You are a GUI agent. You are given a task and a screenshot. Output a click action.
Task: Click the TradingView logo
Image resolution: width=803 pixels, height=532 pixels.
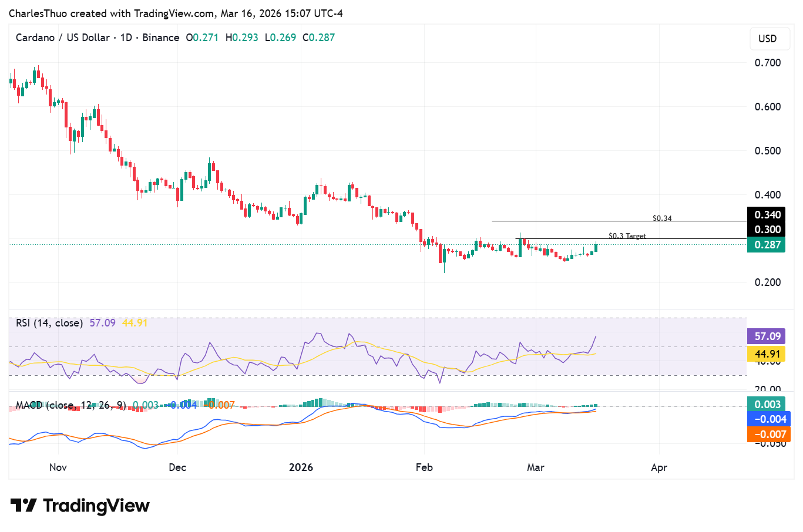point(79,505)
